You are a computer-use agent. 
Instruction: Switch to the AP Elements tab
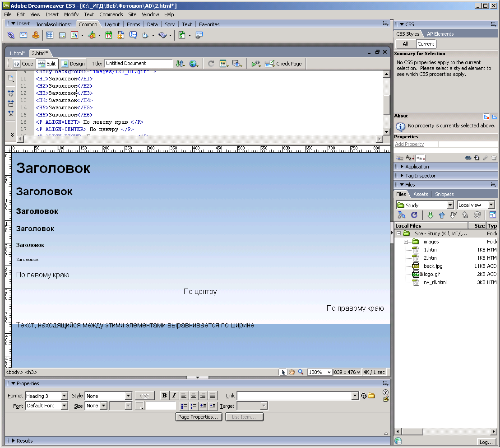[440, 34]
